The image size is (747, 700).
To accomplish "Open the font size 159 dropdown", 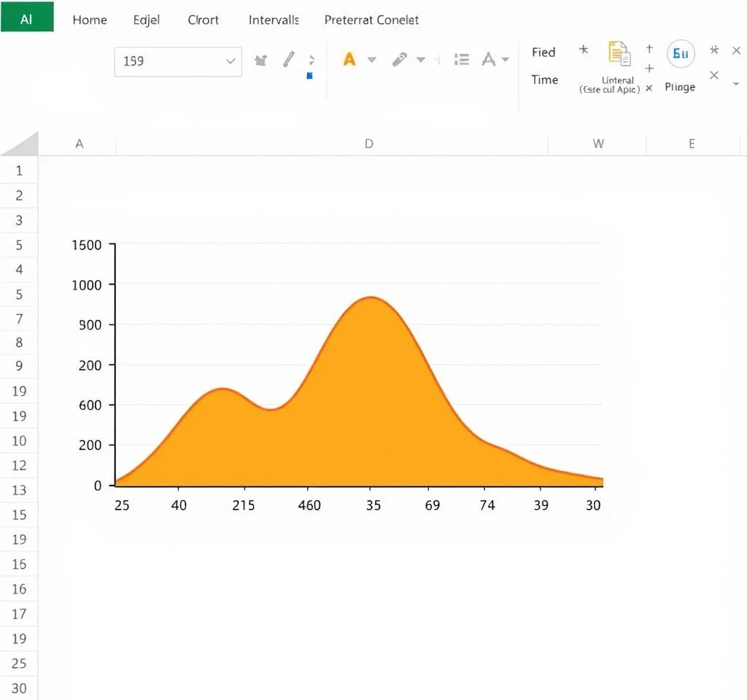I will [231, 62].
